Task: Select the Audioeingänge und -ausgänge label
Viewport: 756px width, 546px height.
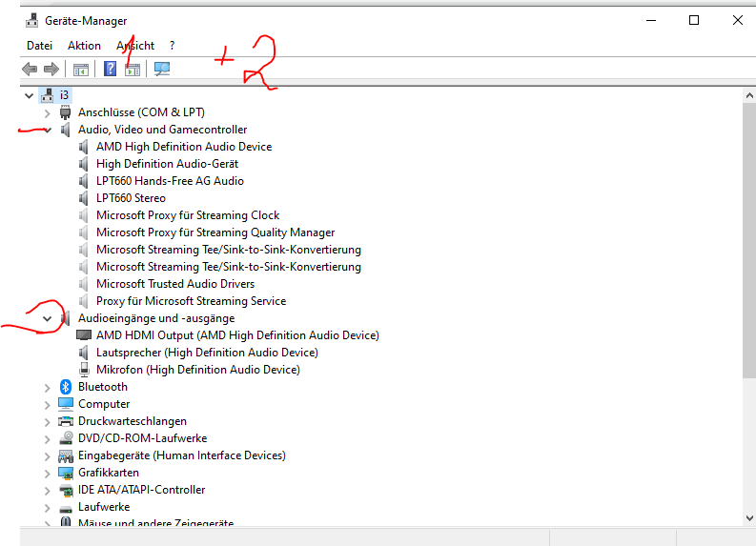Action: click(x=156, y=318)
